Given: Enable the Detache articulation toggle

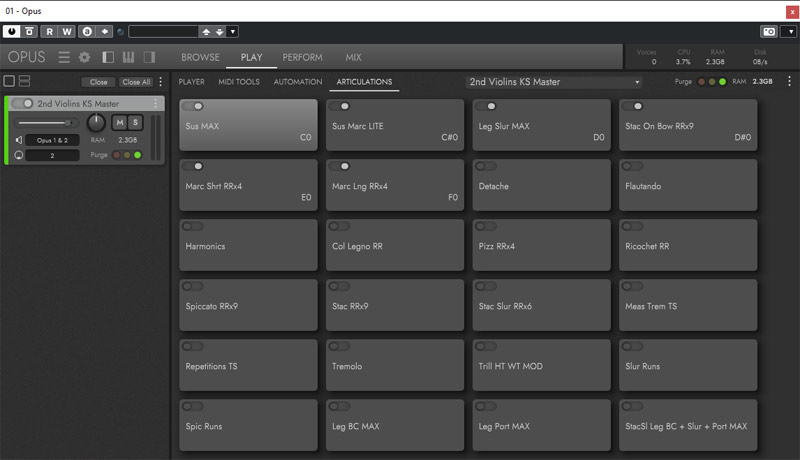Looking at the screenshot, I should pyautogui.click(x=486, y=166).
